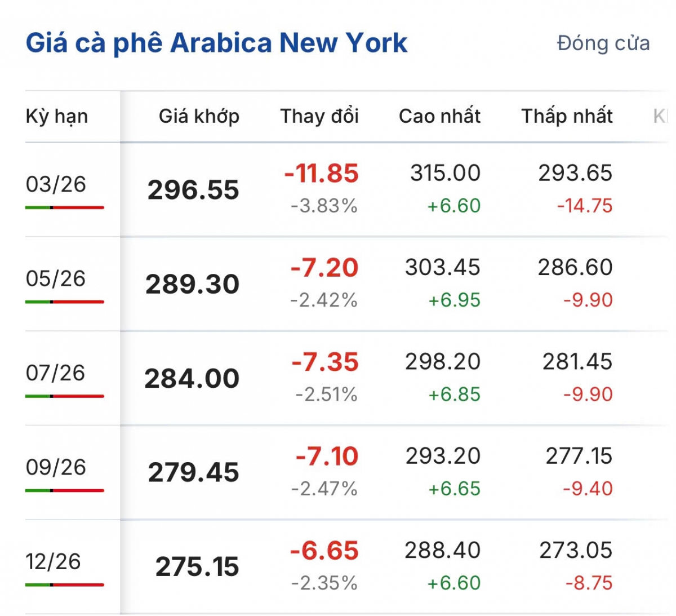Click the green-red range bar under 07/26
This screenshot has width=676, height=616.
pyautogui.click(x=65, y=396)
